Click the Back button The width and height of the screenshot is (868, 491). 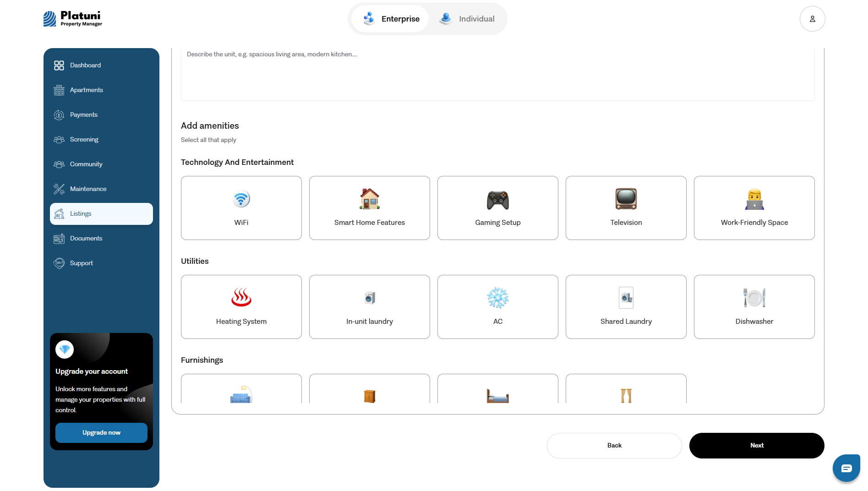pyautogui.click(x=614, y=446)
